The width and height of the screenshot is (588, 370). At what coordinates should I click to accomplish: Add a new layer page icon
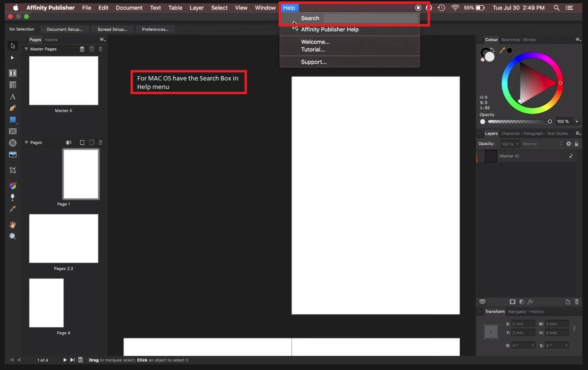tap(568, 302)
